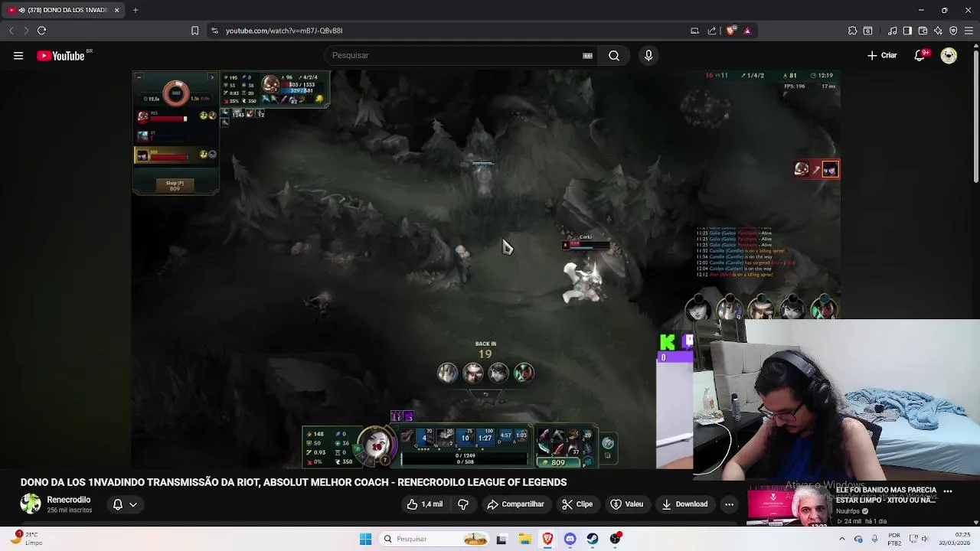
Task: Open YouTube notifications bell
Action: pos(920,55)
